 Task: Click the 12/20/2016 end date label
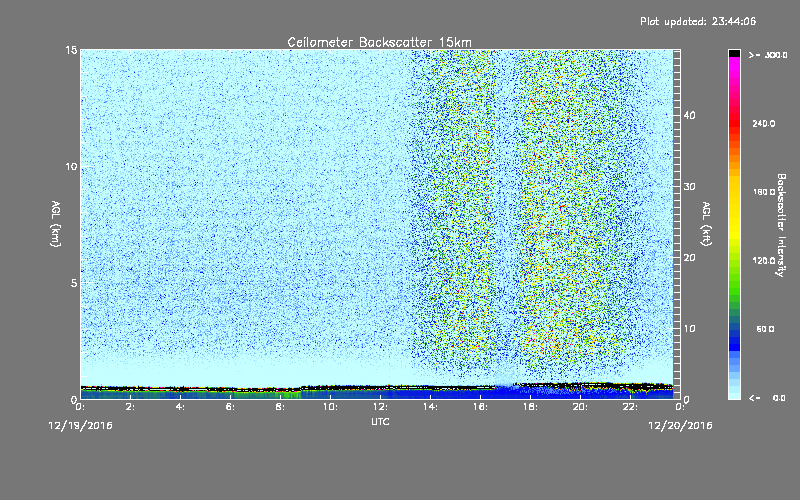coord(680,425)
